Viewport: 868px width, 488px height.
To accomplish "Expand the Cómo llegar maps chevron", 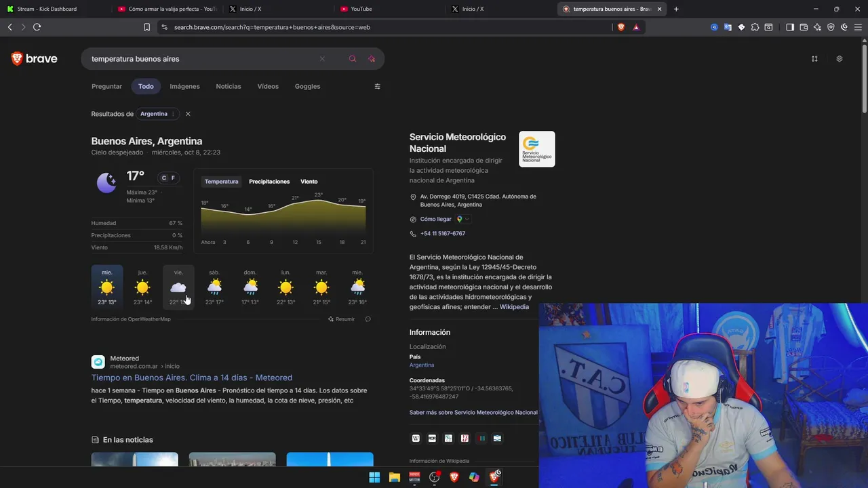I will pos(467,220).
